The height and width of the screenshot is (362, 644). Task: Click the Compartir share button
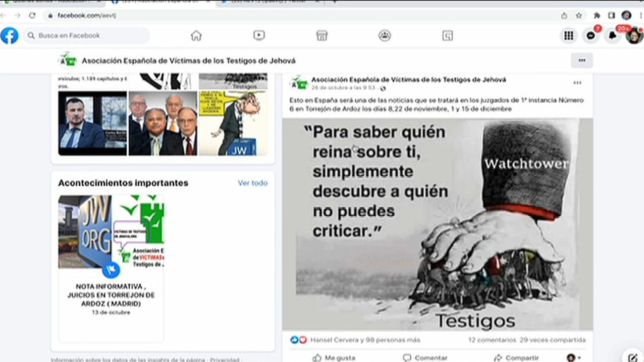click(516, 358)
